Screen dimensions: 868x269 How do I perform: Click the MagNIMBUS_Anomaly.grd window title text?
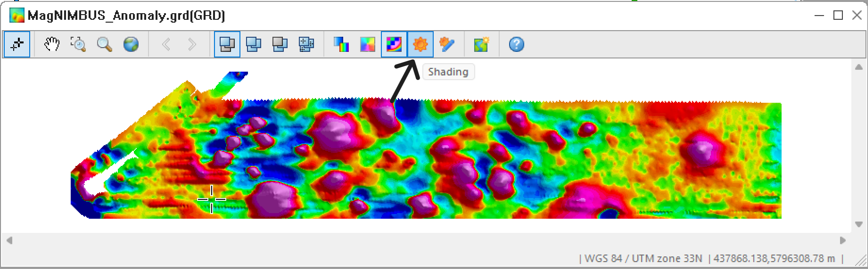tap(126, 15)
